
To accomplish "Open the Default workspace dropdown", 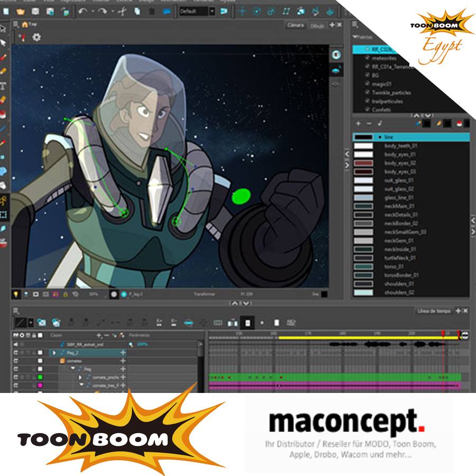I will 212,12.
